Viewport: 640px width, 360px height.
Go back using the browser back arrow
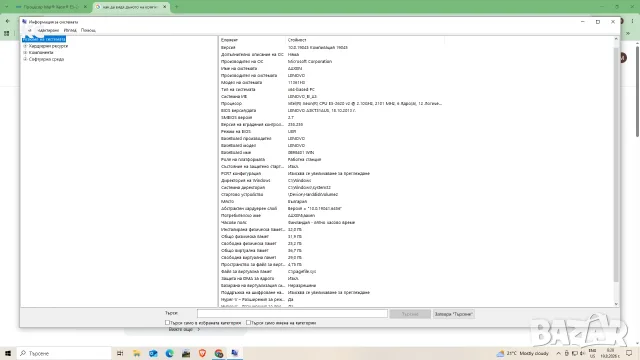click(7, 21)
